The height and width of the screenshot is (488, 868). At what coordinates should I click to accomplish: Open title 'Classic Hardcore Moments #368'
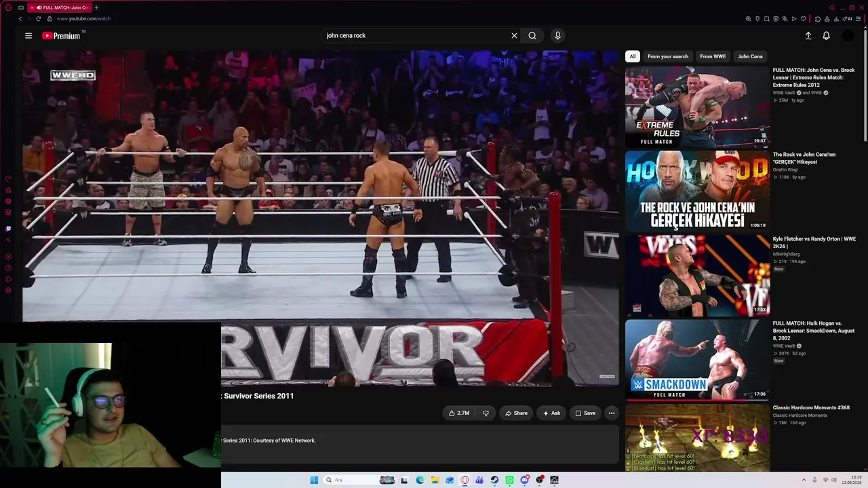pos(811,408)
